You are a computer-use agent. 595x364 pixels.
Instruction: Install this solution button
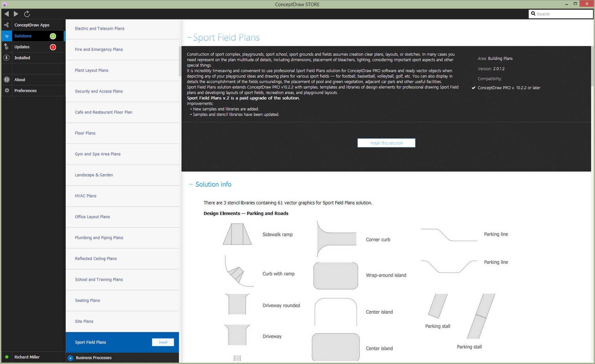(386, 143)
